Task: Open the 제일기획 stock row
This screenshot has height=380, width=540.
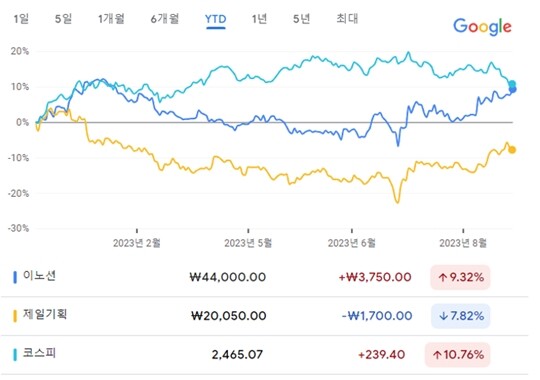Action: click(264, 316)
